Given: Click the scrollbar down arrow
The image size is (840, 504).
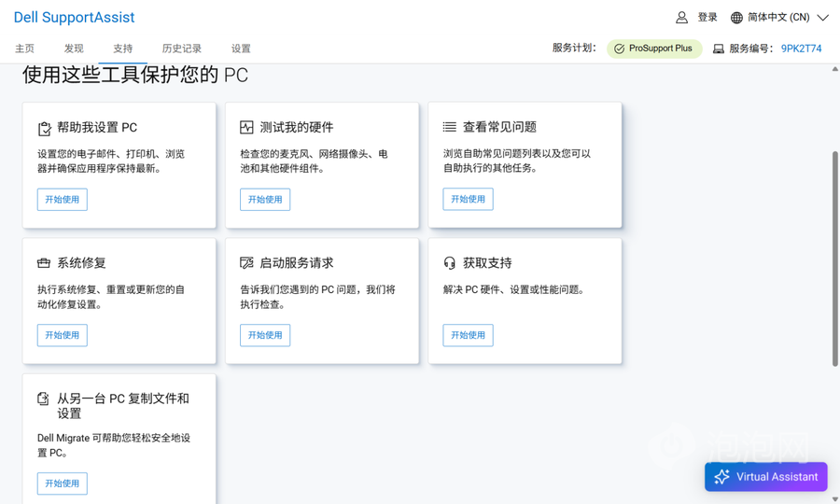Looking at the screenshot, I should click(835, 499).
